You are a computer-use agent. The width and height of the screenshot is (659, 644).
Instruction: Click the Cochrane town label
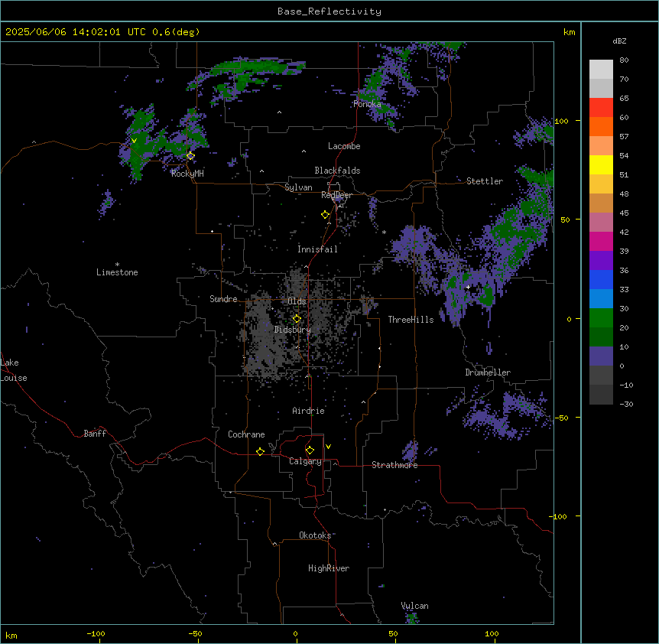(x=246, y=434)
